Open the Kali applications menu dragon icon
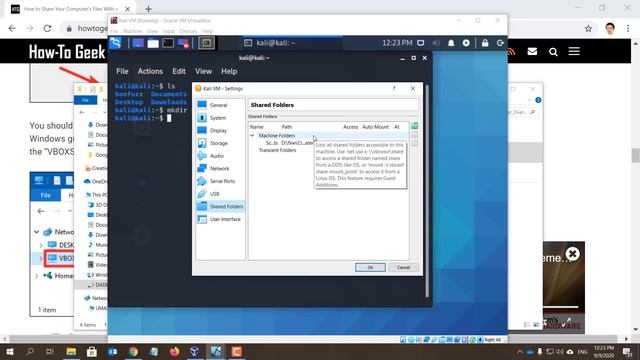This screenshot has height=360, width=640. click(x=116, y=42)
